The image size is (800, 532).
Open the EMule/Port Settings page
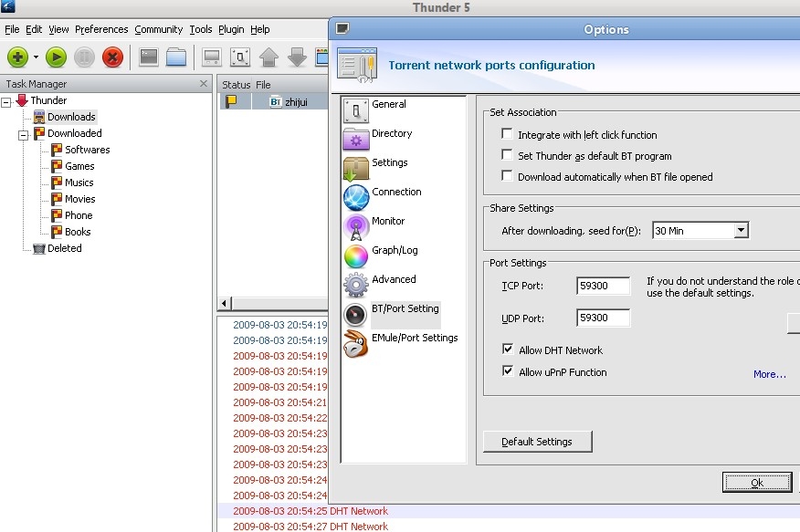coord(415,338)
